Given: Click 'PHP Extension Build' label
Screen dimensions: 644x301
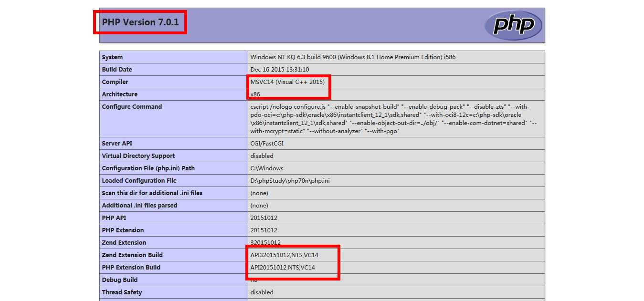Looking at the screenshot, I should (x=131, y=268).
